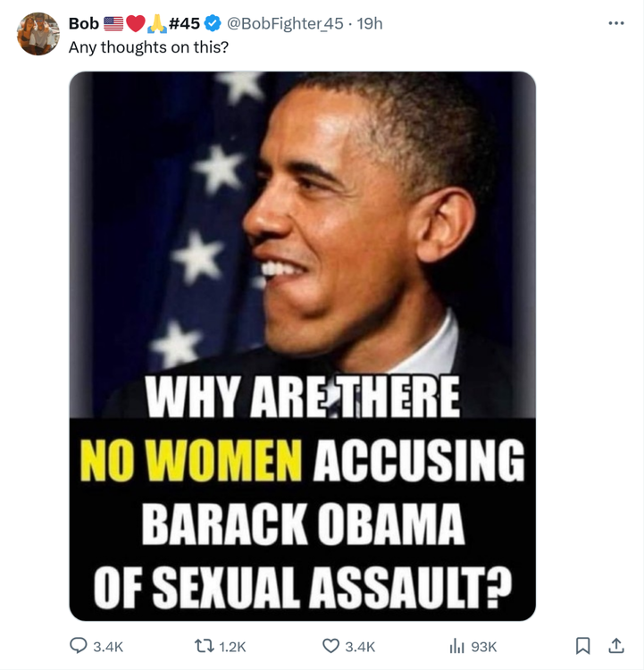
Task: Click the 1.2K repost count
Action: [231, 646]
